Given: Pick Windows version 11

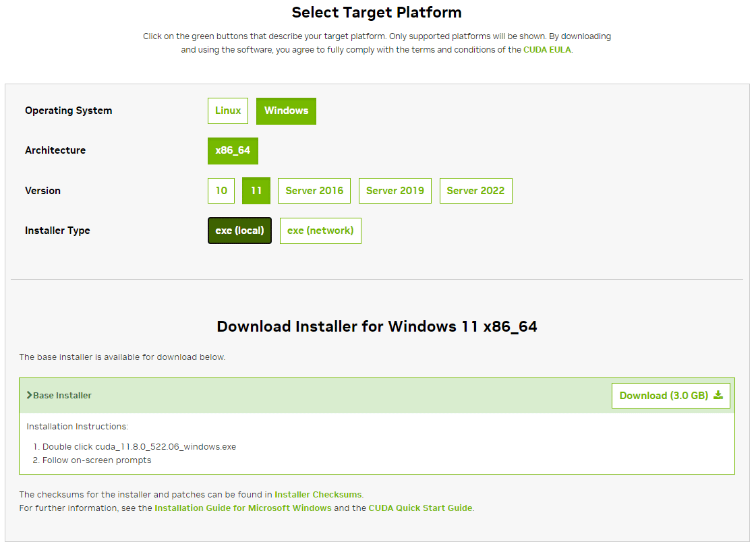Looking at the screenshot, I should (256, 191).
